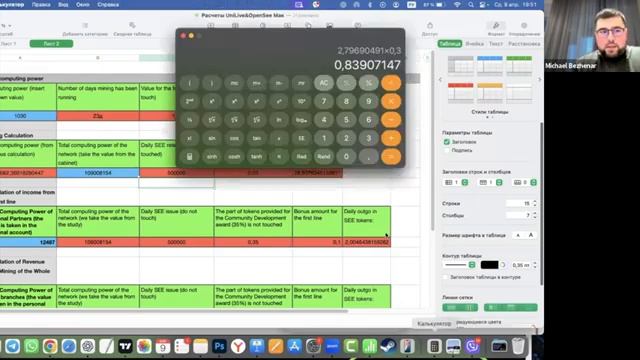This screenshot has height=360, width=640.
Task: Switch to the Текст tab
Action: (496, 44)
